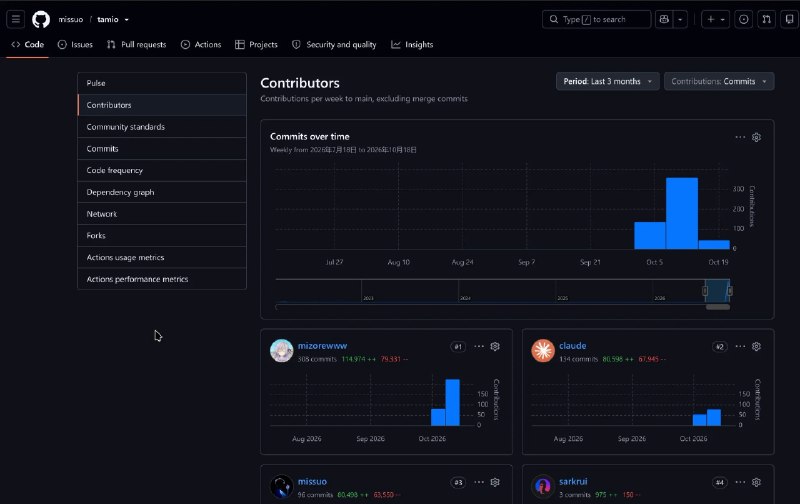Switch to the Pull requests tab
Viewport: 800px width, 504px height.
click(137, 44)
